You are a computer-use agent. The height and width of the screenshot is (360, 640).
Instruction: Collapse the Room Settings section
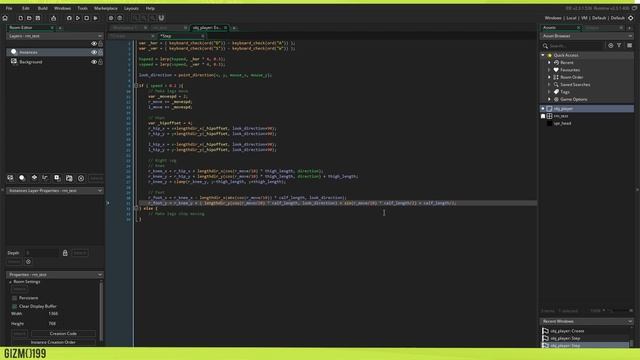[x=10, y=282]
